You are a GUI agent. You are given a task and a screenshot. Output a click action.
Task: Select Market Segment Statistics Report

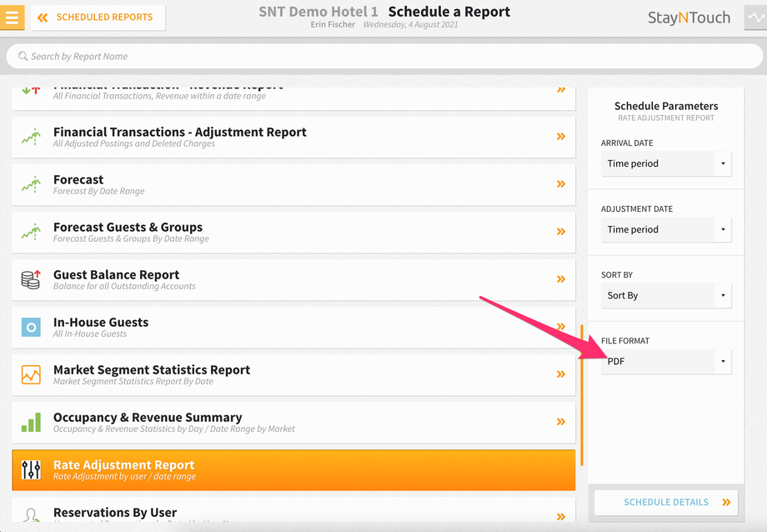coord(293,374)
